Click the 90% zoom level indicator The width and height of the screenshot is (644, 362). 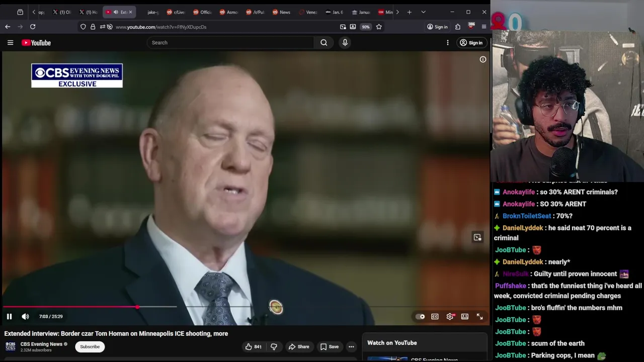point(366,27)
